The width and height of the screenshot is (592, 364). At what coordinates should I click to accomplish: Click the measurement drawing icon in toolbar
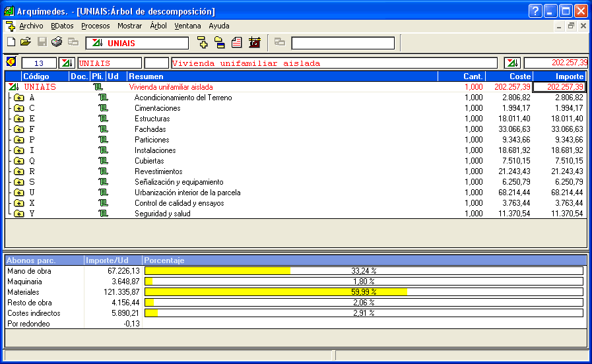click(255, 43)
